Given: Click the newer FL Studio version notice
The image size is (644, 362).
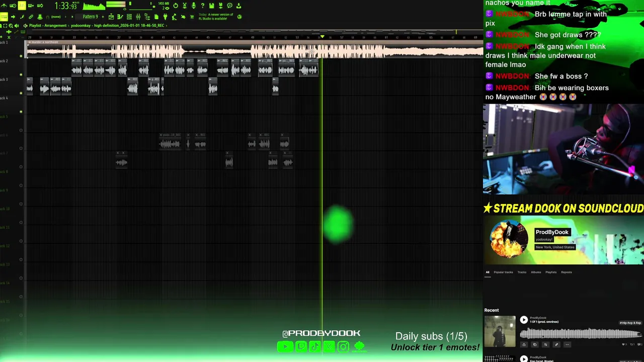Looking at the screenshot, I should pyautogui.click(x=216, y=17).
